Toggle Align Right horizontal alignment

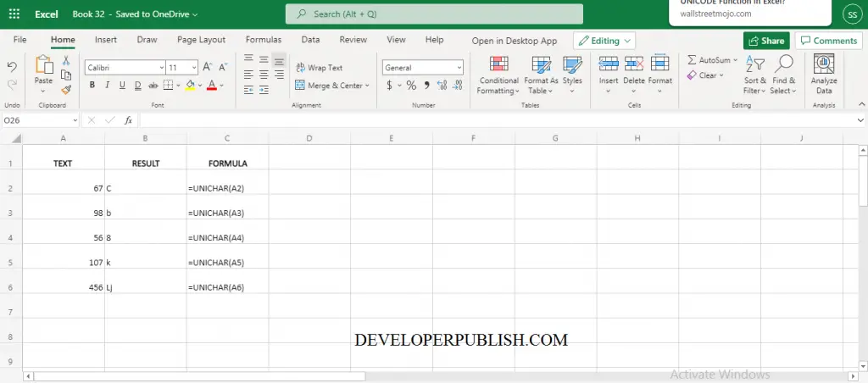pyautogui.click(x=279, y=75)
